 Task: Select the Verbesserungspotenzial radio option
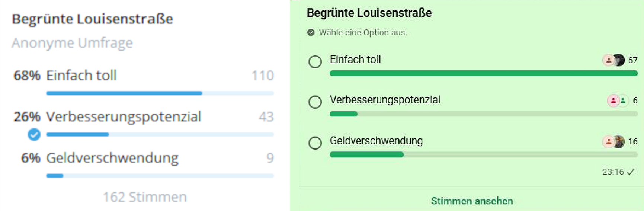click(x=315, y=102)
